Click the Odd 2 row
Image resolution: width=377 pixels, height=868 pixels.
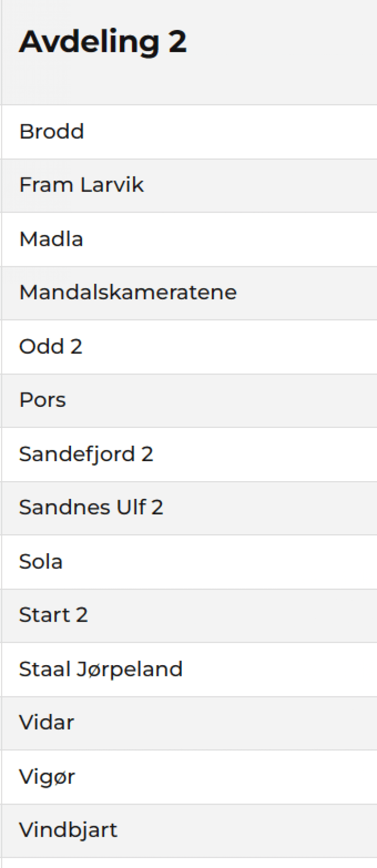point(189,347)
